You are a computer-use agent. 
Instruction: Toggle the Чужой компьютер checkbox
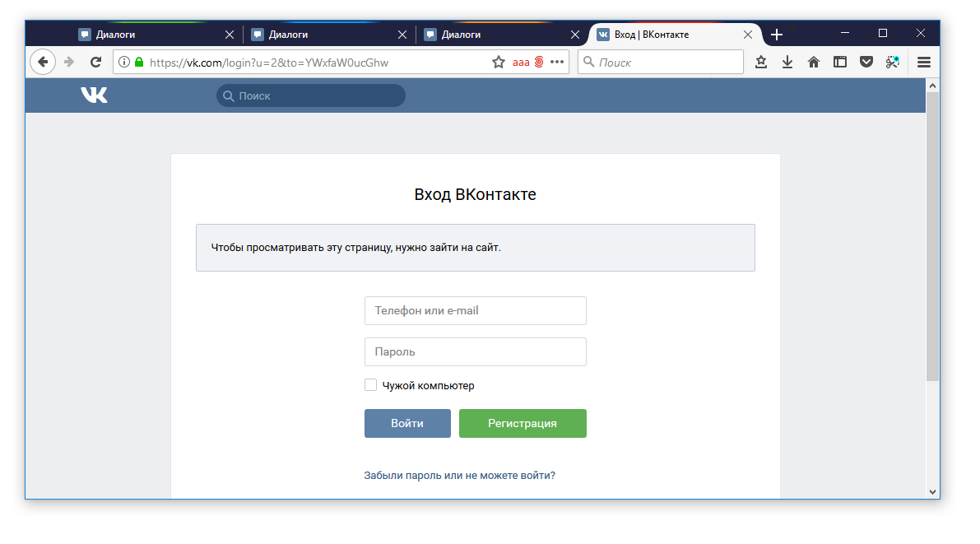(371, 385)
